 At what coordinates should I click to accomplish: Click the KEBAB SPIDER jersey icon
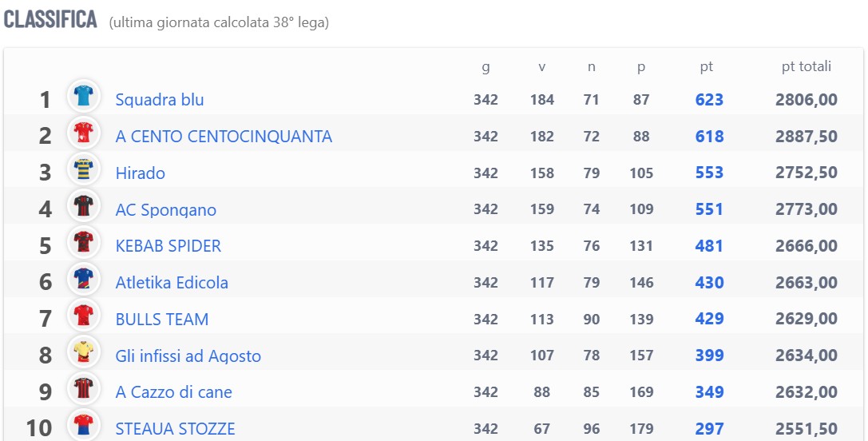[x=84, y=242]
